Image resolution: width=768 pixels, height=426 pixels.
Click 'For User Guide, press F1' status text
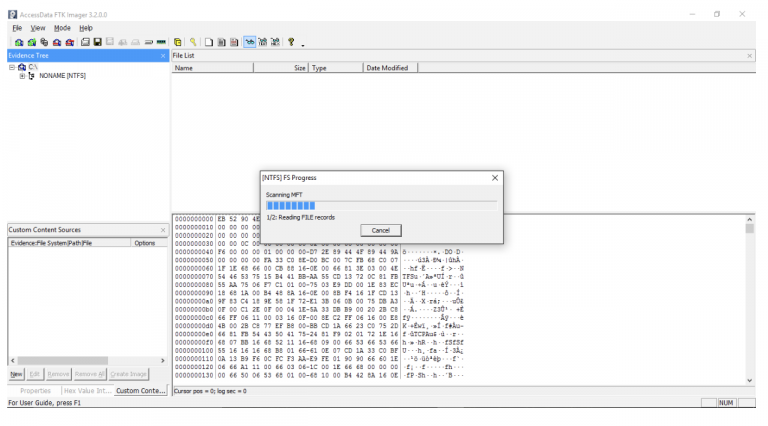pyautogui.click(x=45, y=402)
